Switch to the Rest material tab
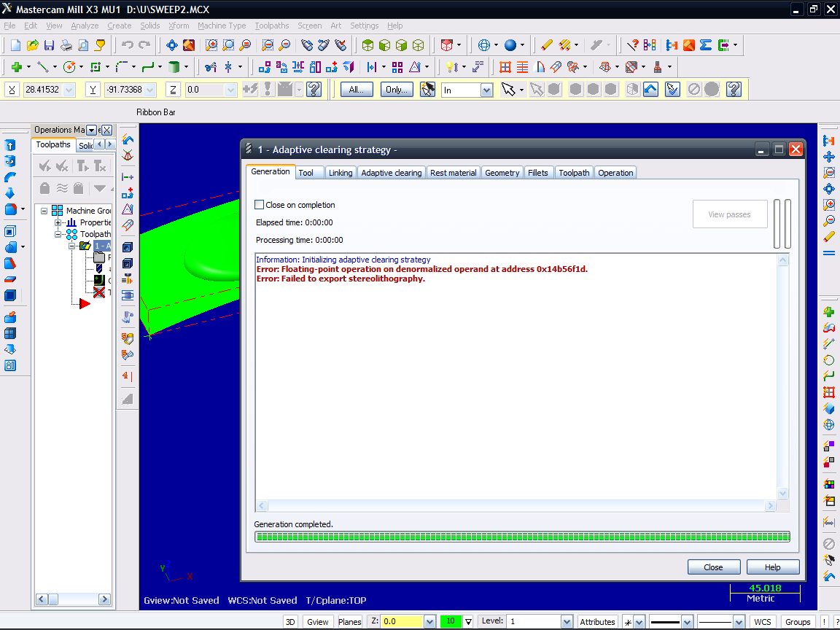 pyautogui.click(x=454, y=173)
